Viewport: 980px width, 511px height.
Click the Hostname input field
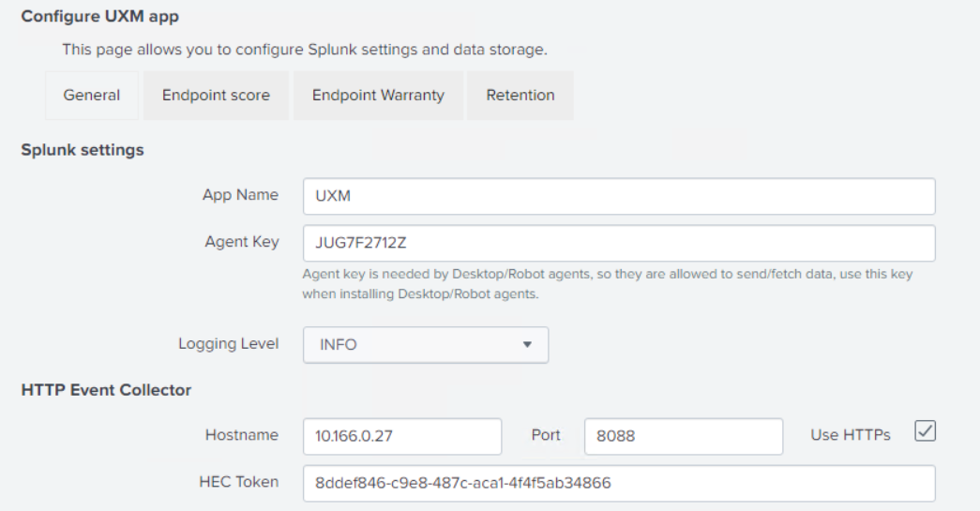(402, 436)
